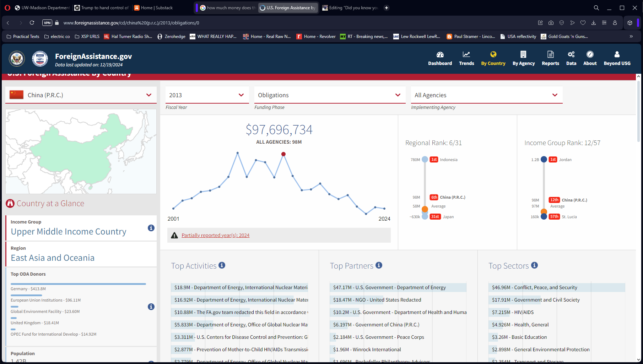The image size is (643, 364).
Task: Open the China (P.R.C.) country dropdown
Action: pyautogui.click(x=81, y=95)
